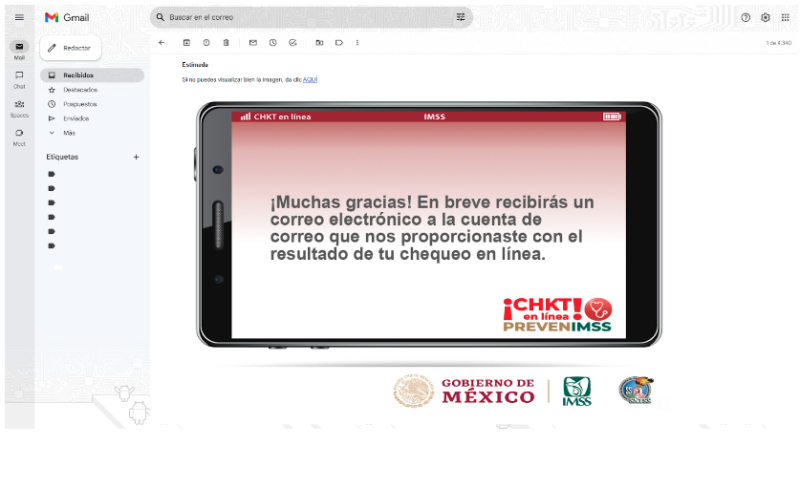This screenshot has width=800, height=488.
Task: Open the main menu hamburger icon
Action: point(19,17)
